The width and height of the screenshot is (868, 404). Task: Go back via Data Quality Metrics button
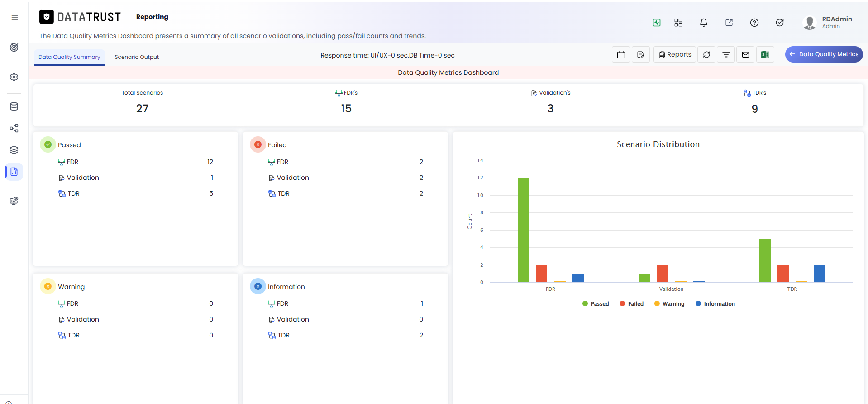(x=824, y=54)
